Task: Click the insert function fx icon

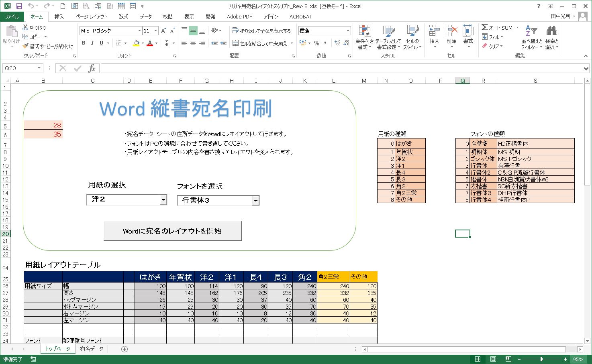Action: click(x=92, y=68)
